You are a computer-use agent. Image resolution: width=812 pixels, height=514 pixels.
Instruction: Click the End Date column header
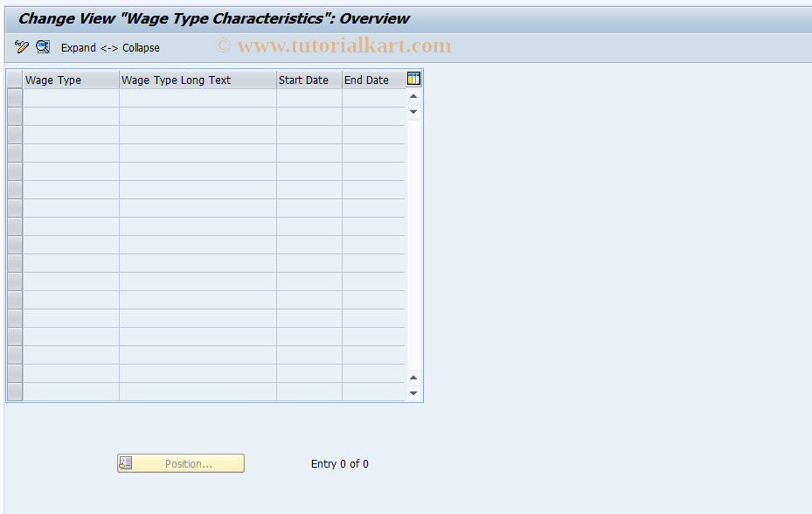pyautogui.click(x=373, y=80)
